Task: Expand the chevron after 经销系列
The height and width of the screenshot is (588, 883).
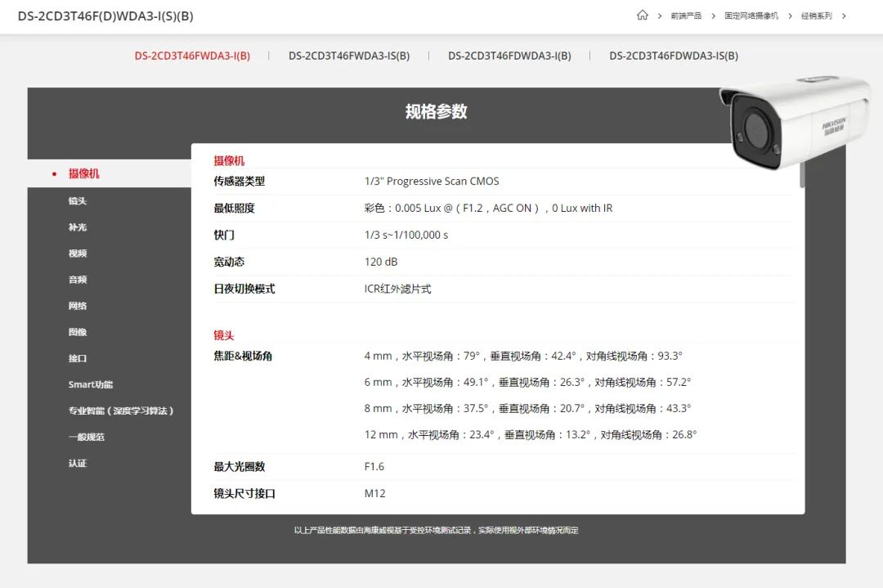Action: tap(844, 16)
